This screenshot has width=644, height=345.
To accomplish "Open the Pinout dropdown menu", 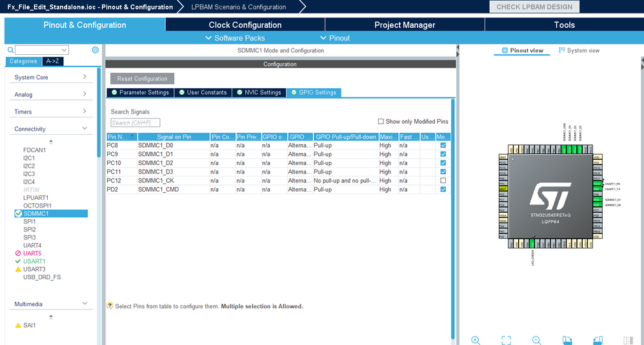I will click(335, 38).
